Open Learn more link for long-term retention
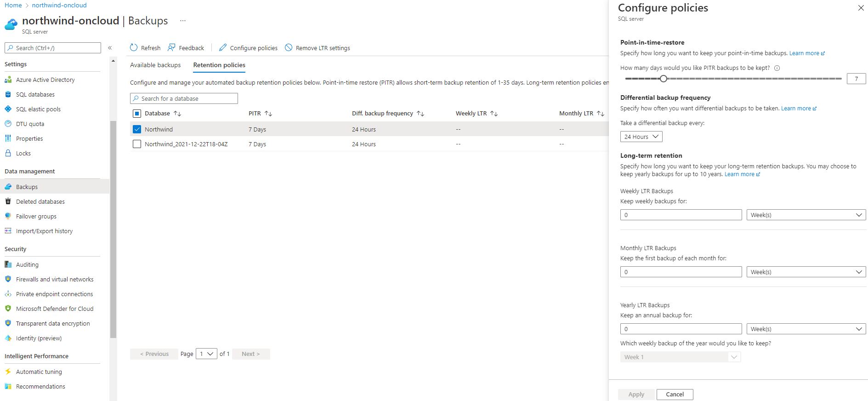Image resolution: width=868 pixels, height=401 pixels. click(x=742, y=174)
